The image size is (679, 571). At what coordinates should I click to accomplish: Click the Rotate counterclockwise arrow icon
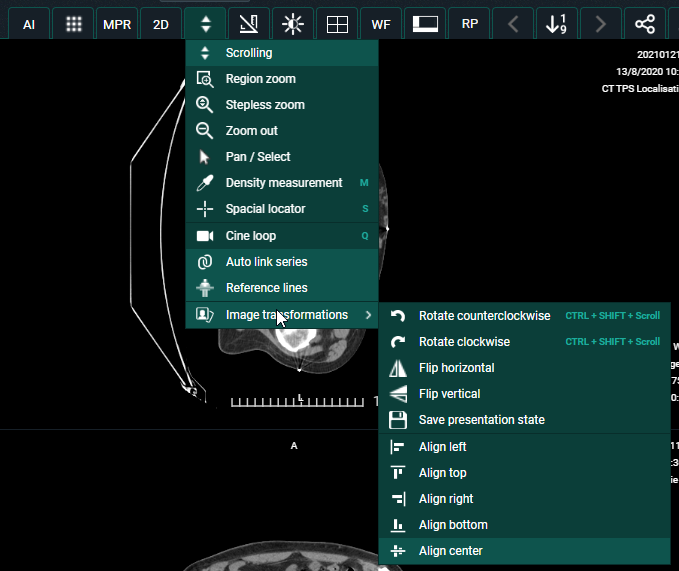tap(398, 316)
